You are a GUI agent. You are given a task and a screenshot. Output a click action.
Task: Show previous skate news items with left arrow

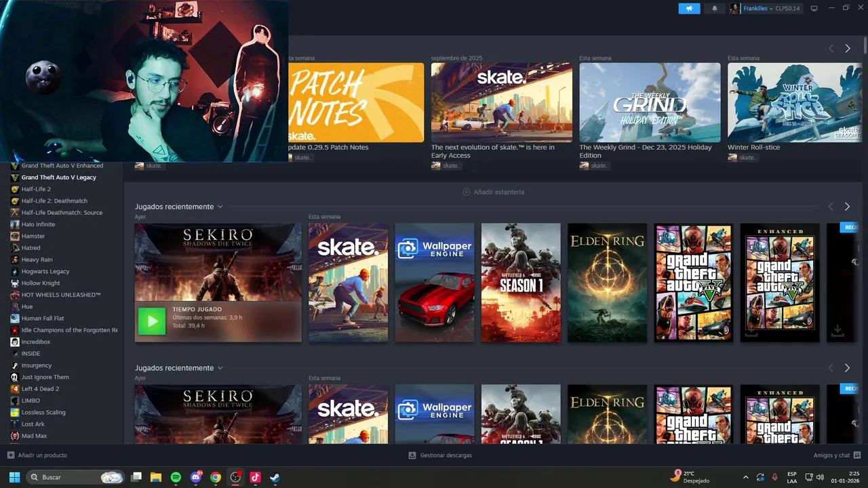click(x=831, y=49)
